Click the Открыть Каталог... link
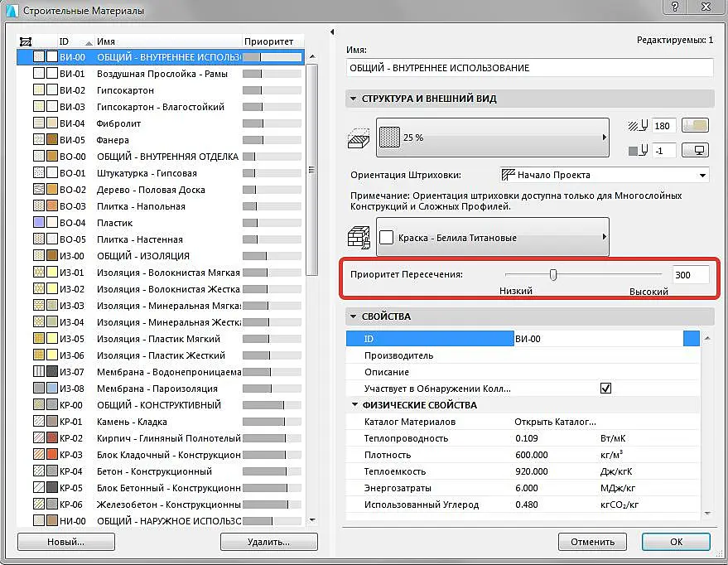 555,422
